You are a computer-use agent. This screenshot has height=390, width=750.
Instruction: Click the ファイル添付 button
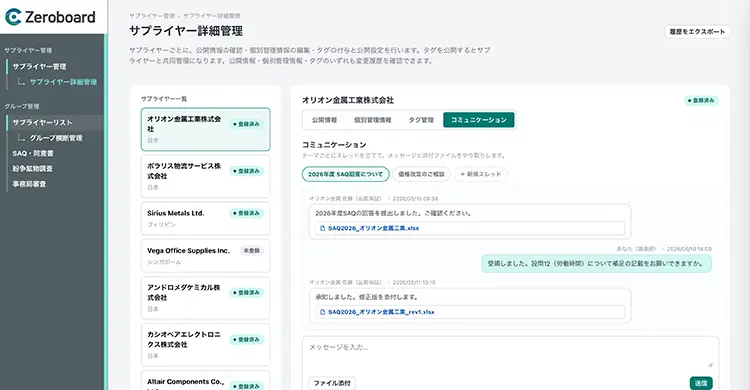coord(332,383)
